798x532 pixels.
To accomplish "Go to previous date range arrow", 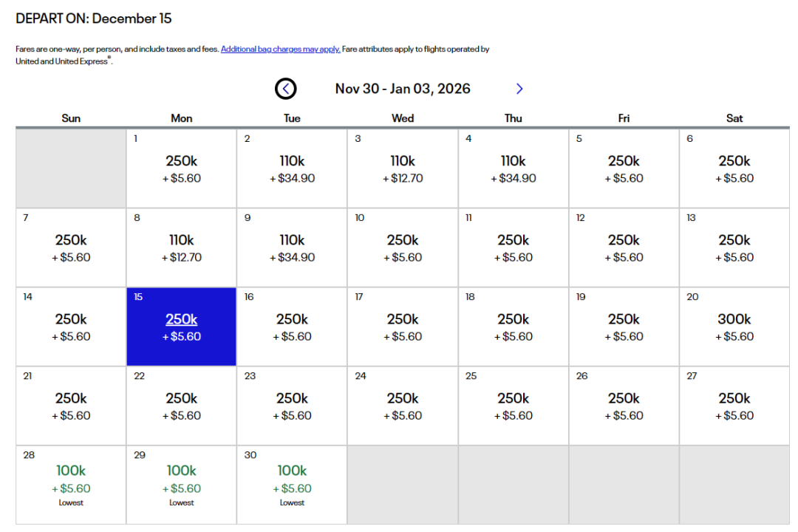I will [x=286, y=89].
